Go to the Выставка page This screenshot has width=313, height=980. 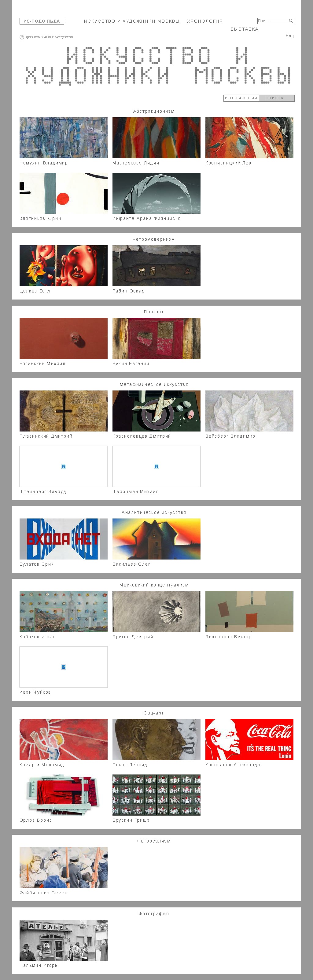pos(244,29)
